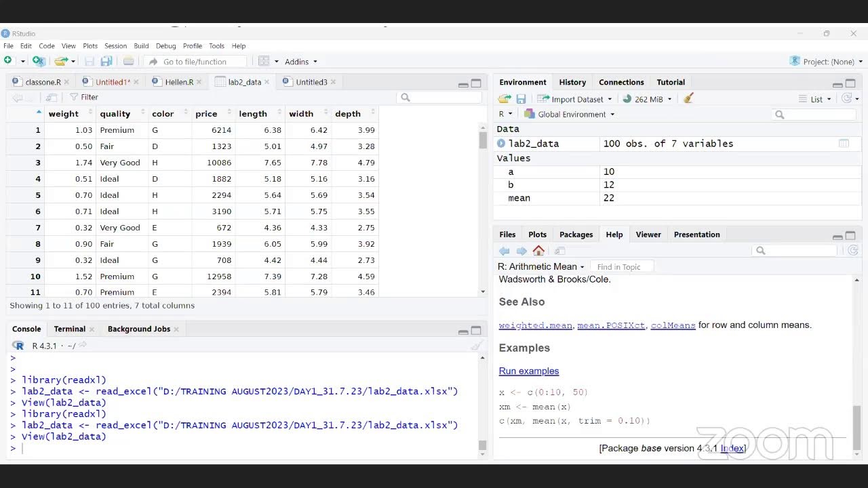Image resolution: width=868 pixels, height=488 pixels.
Task: Refresh the Help topic
Action: (x=853, y=251)
